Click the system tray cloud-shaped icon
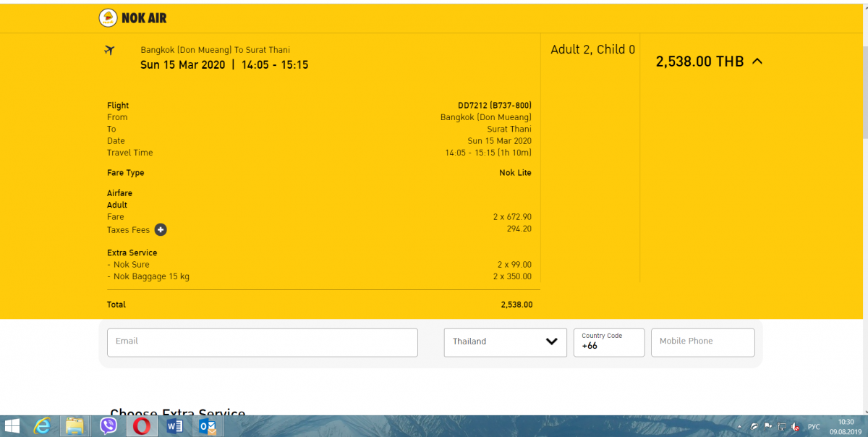The image size is (868, 437). point(754,427)
